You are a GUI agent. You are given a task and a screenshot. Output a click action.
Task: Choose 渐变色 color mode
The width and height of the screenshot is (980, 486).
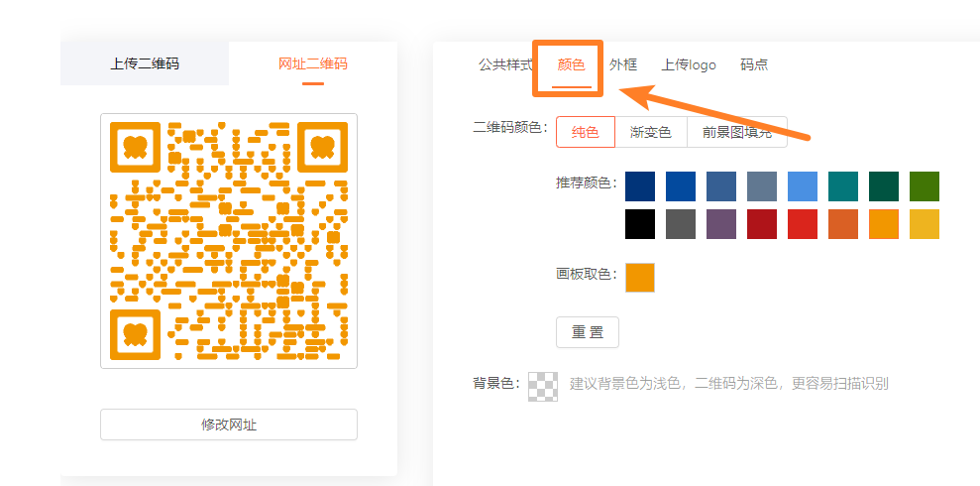tap(651, 132)
